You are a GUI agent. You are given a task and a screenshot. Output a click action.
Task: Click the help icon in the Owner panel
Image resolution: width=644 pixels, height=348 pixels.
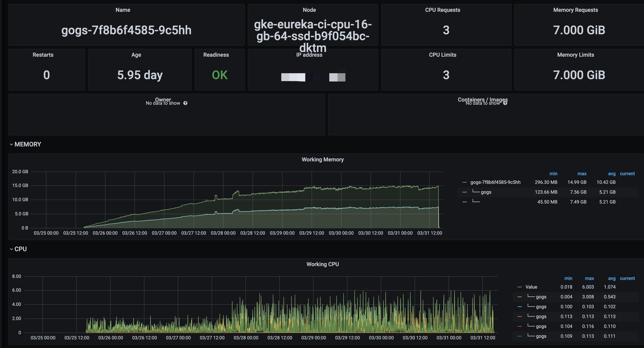click(x=185, y=103)
